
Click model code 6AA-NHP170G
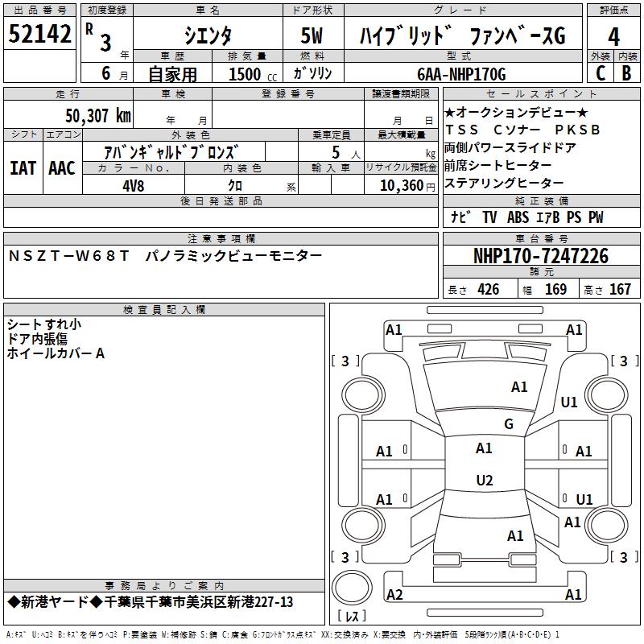[x=461, y=74]
